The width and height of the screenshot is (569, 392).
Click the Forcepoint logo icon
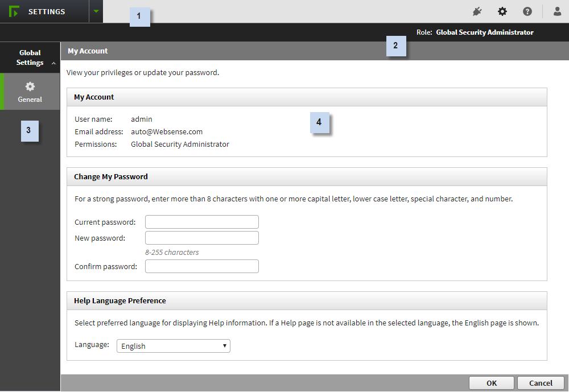(x=14, y=11)
